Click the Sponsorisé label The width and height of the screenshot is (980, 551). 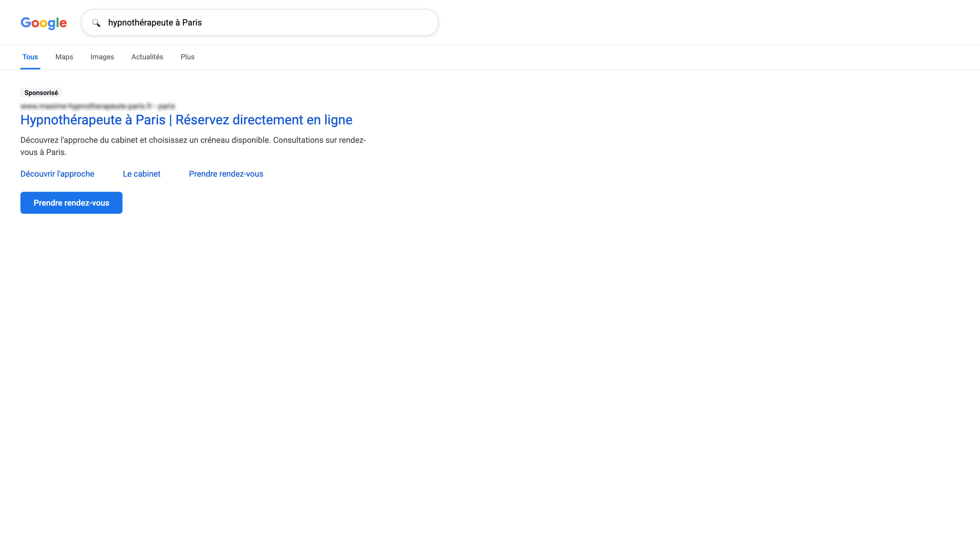pos(41,93)
